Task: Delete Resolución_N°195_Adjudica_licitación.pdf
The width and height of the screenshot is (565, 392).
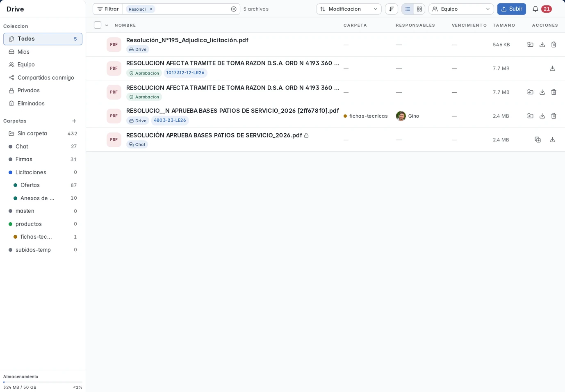Action: coord(554,44)
